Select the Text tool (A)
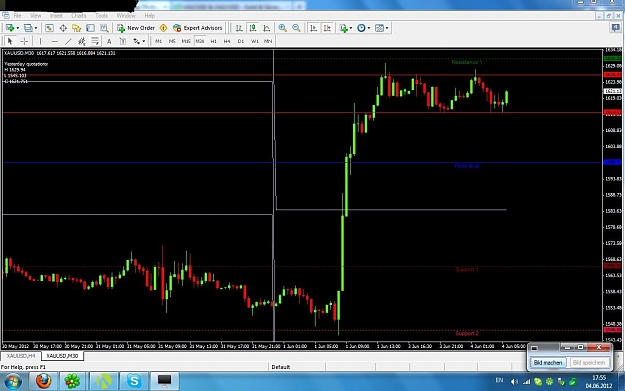 click(x=109, y=41)
